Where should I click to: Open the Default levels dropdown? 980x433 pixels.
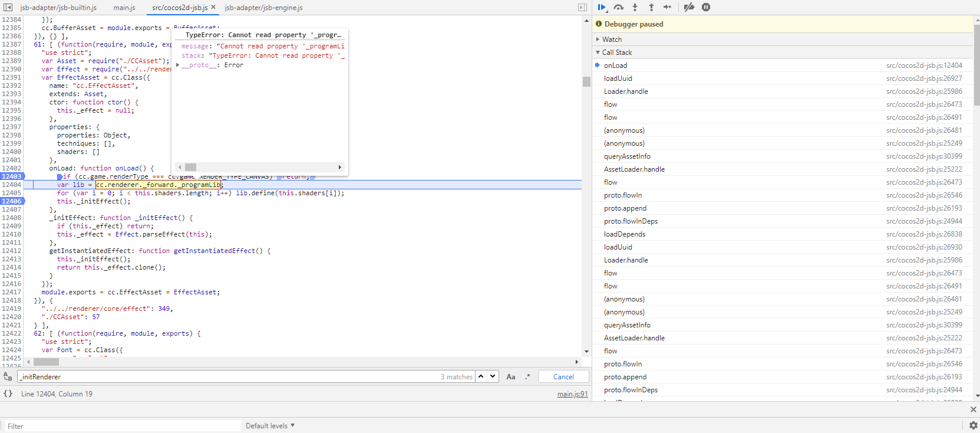tap(270, 426)
